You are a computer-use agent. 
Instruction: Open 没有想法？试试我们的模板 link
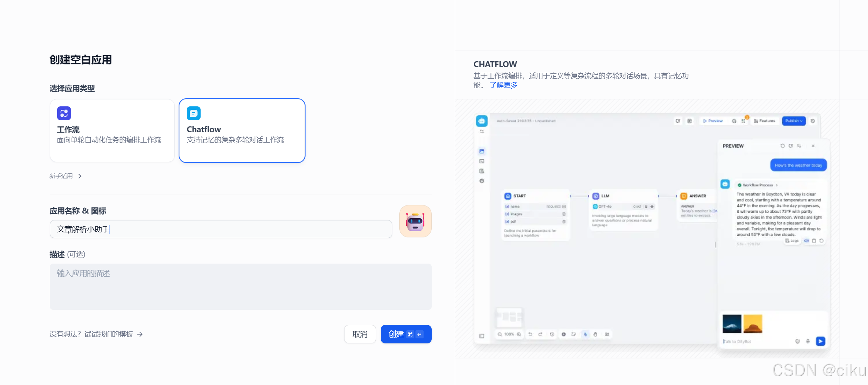point(96,334)
